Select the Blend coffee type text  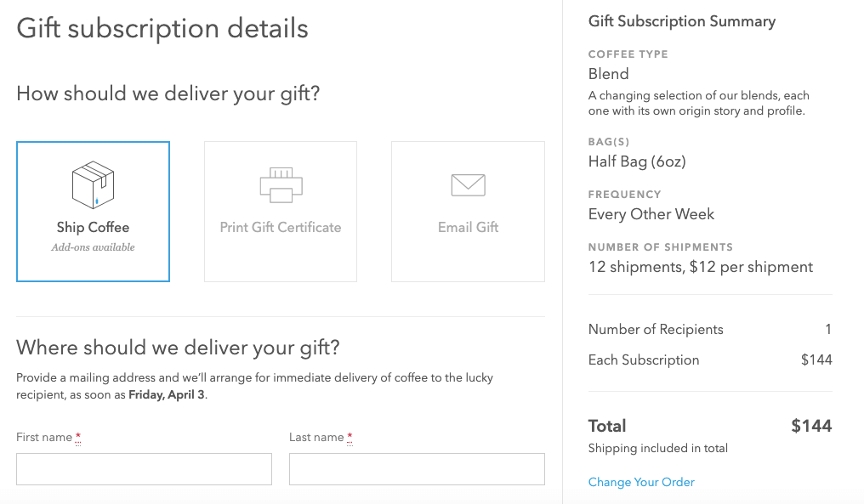pos(608,74)
